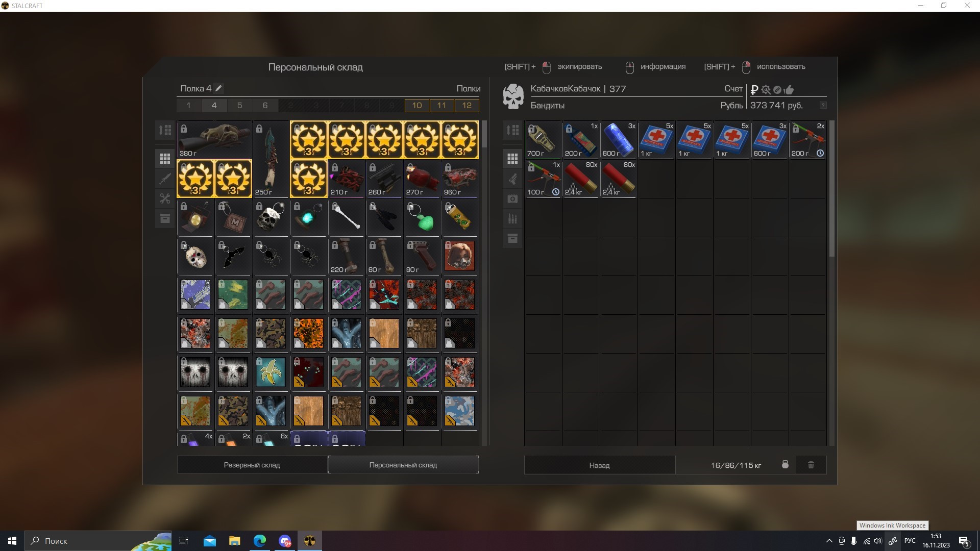Filter backpack by ammo bullets icon
Screen dimensions: 980x551
pyautogui.click(x=512, y=218)
